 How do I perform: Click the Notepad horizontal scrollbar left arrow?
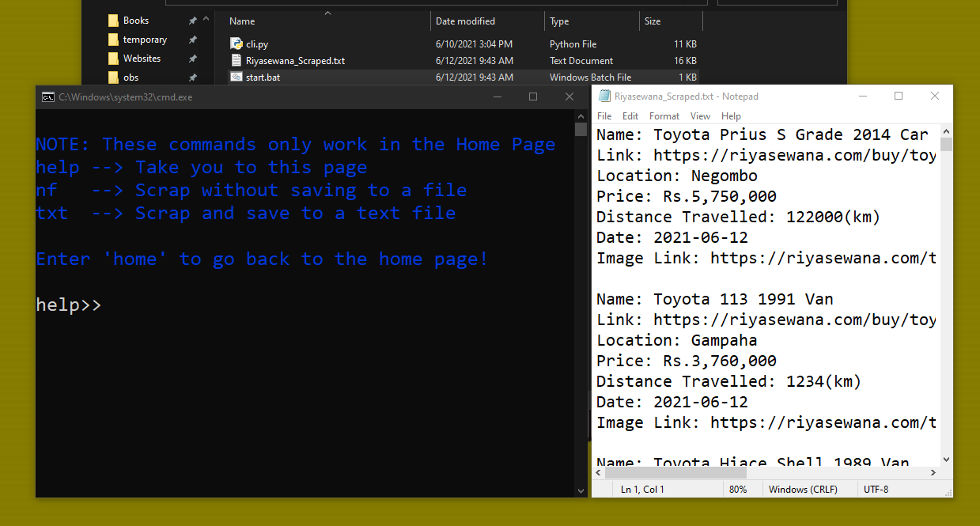(x=599, y=473)
